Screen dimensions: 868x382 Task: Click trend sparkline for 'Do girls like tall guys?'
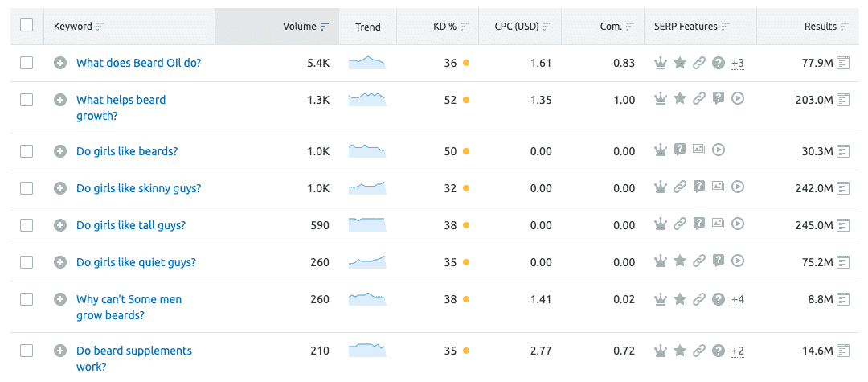click(367, 224)
